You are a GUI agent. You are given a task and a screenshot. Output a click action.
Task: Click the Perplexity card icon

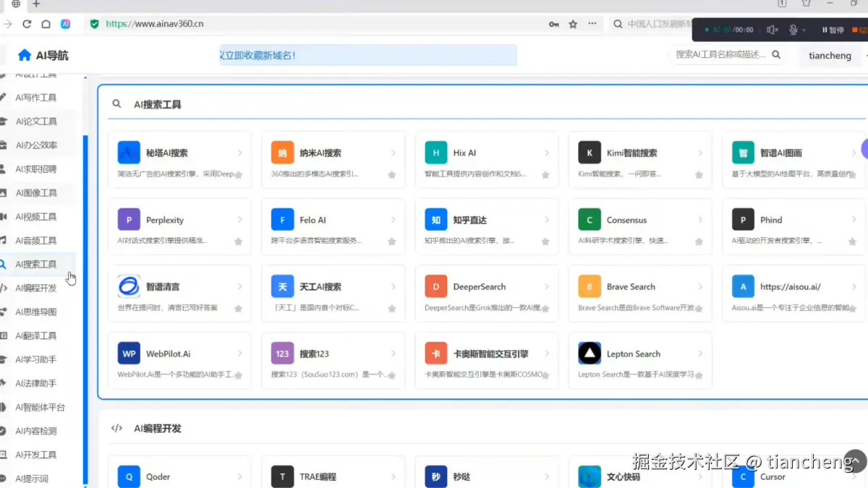point(129,219)
